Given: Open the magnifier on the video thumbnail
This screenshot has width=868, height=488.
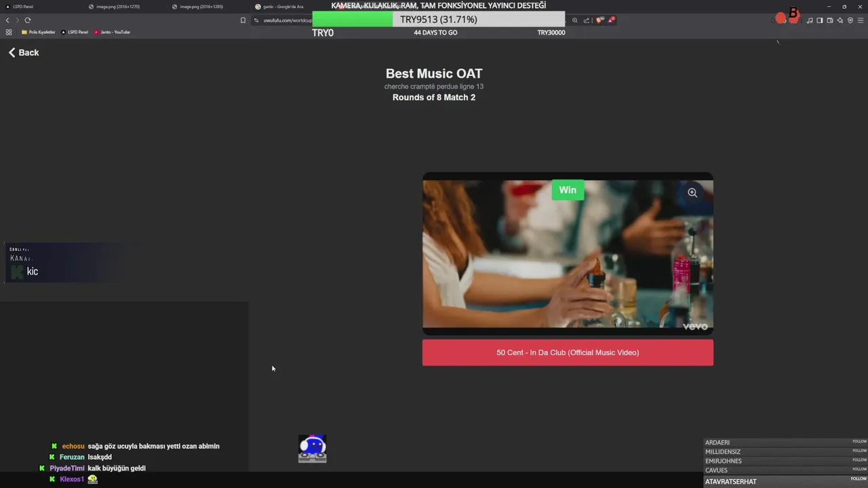Looking at the screenshot, I should point(692,192).
